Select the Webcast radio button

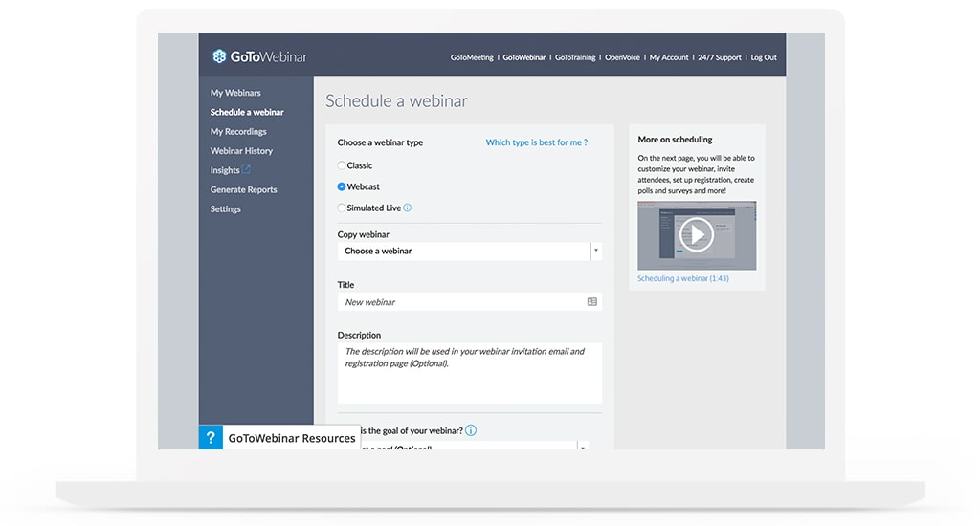click(342, 186)
